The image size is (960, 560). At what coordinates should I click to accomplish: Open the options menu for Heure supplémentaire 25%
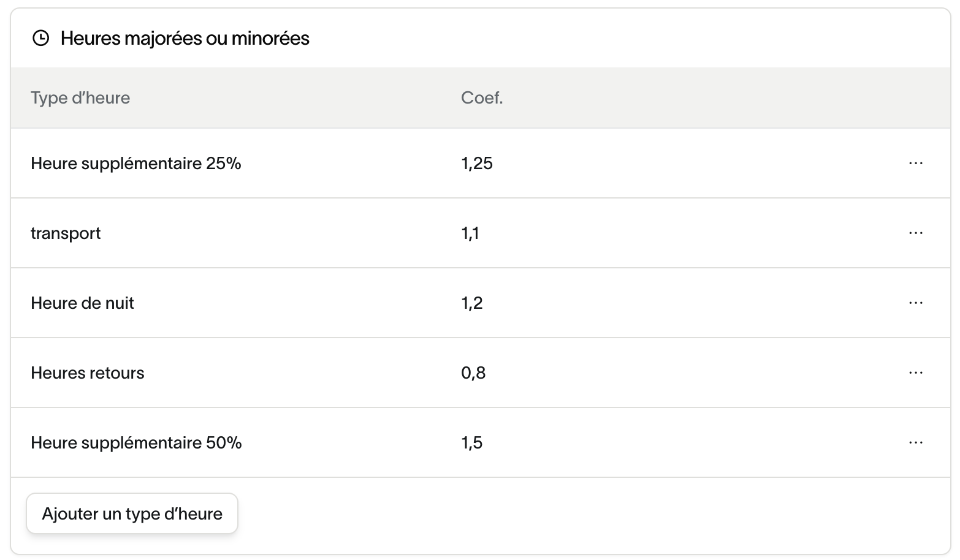(x=916, y=163)
